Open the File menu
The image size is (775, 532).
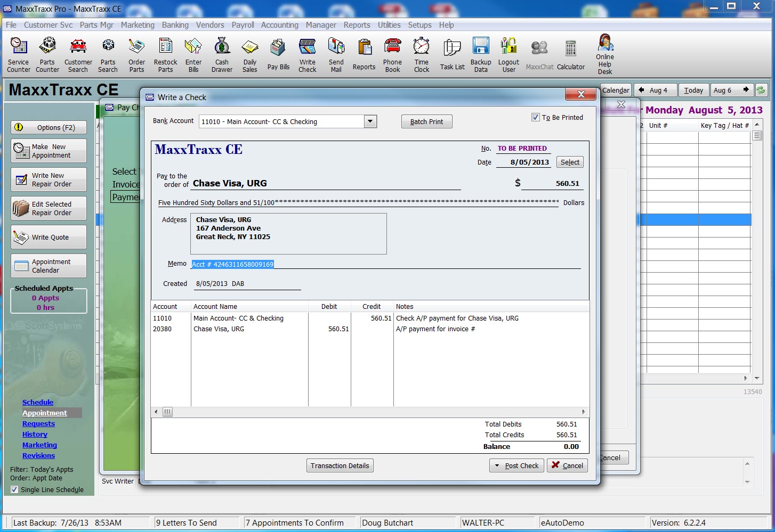pos(11,25)
